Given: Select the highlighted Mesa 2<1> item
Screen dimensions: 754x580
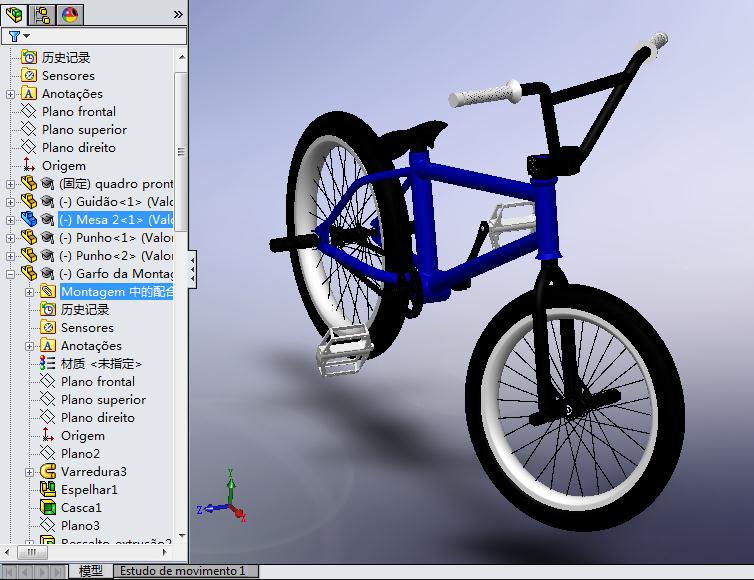Looking at the screenshot, I should pyautogui.click(x=115, y=220).
